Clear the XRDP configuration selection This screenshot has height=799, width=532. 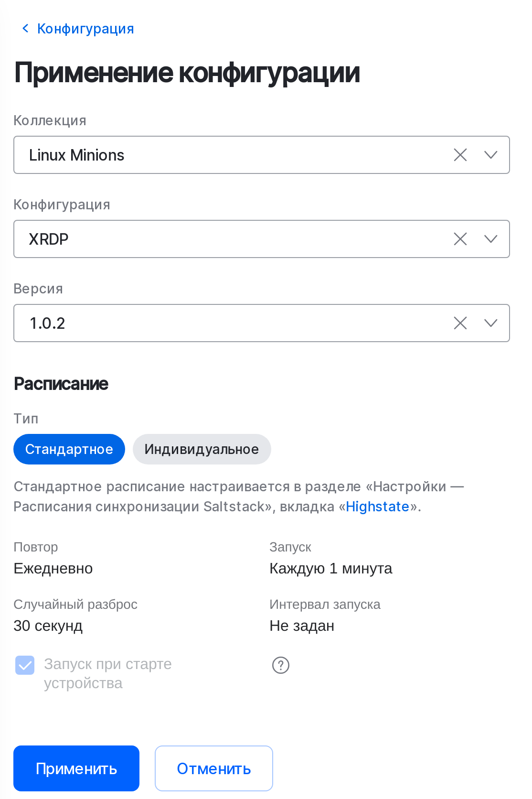click(460, 239)
